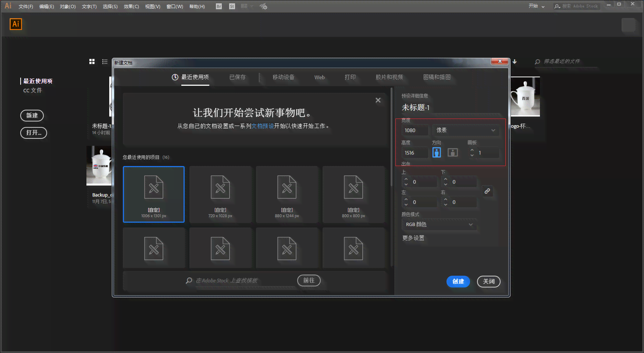Open the 视图(V) menu
Image resolution: width=644 pixels, height=353 pixels.
coord(153,7)
